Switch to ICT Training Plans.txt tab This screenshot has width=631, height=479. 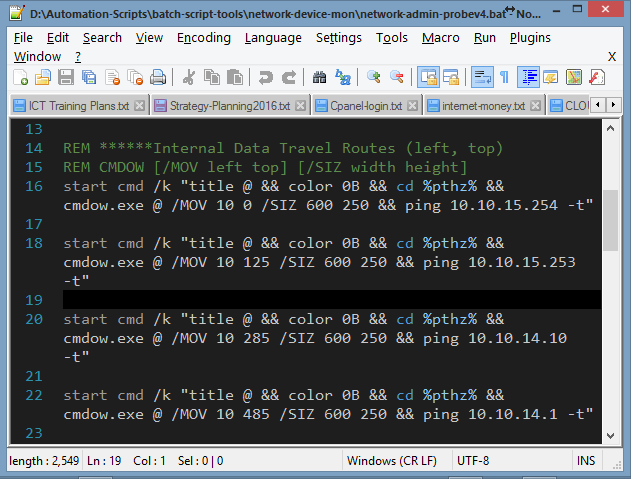click(78, 106)
